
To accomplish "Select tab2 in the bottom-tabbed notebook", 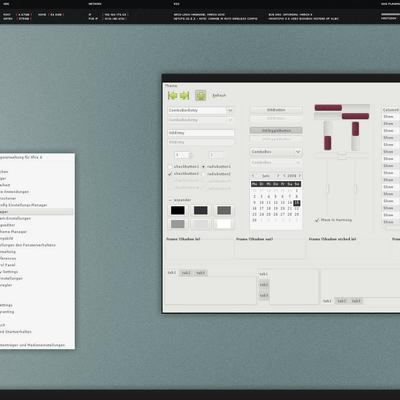I will [x=341, y=301].
